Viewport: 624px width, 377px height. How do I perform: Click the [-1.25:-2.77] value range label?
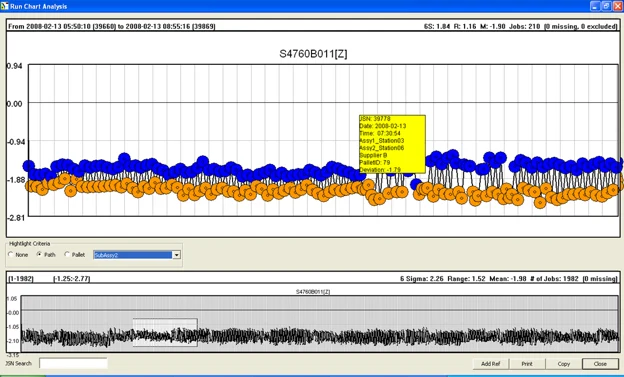tap(72, 279)
